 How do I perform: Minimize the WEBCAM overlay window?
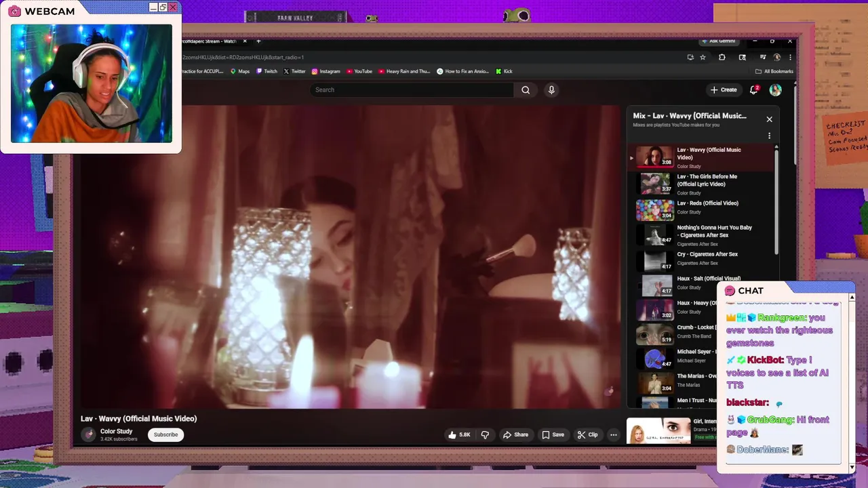pos(153,7)
